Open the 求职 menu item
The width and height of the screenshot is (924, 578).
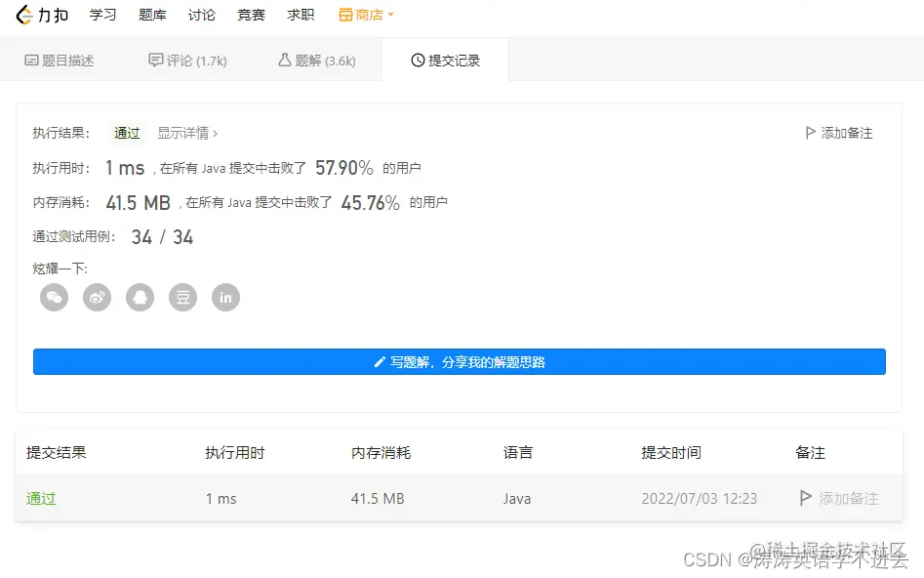pyautogui.click(x=301, y=15)
